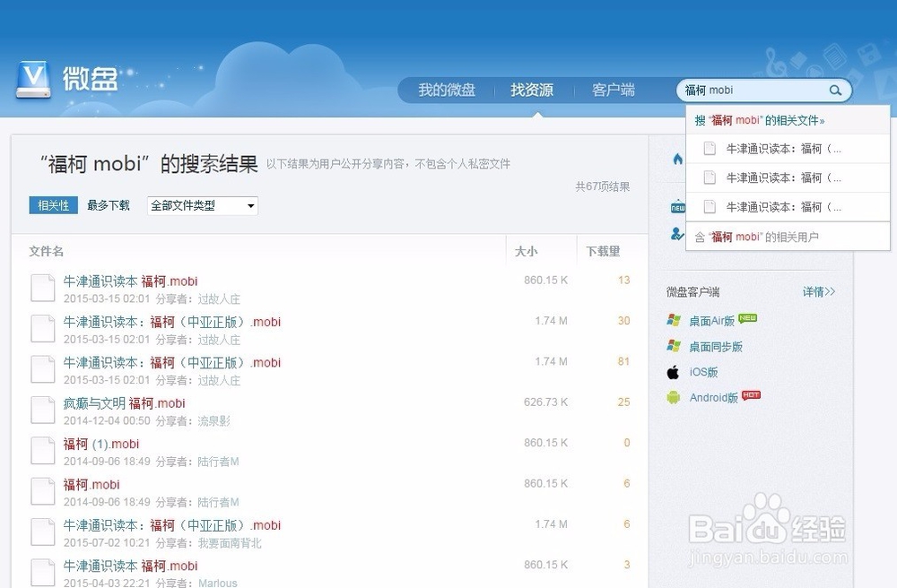The image size is (897, 588).
Task: Click file icon of file shared by Marlous
Action: point(42,572)
